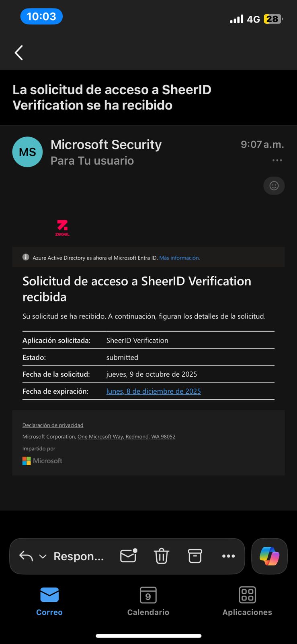Viewport: 297px width, 644px height.
Task: Delete this email with the trash icon
Action: (161, 556)
